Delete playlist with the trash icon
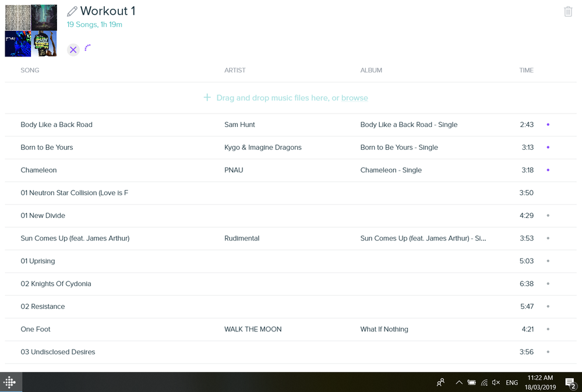582x392 pixels. point(568,12)
